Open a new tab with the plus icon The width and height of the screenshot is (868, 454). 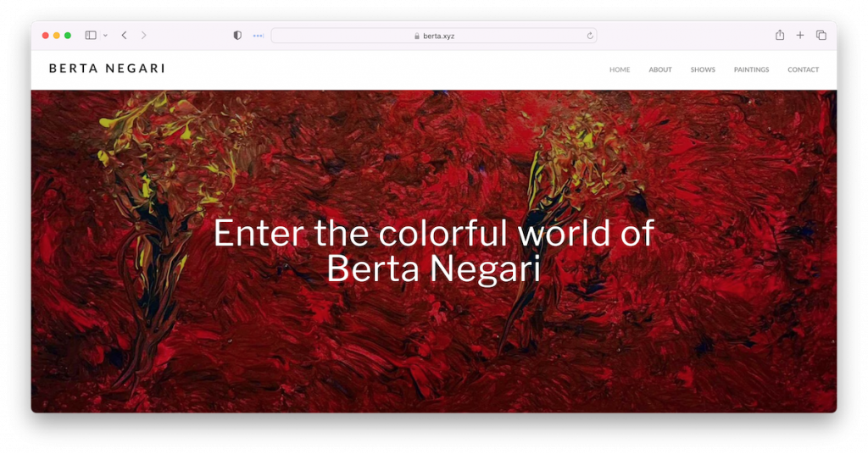pos(800,36)
